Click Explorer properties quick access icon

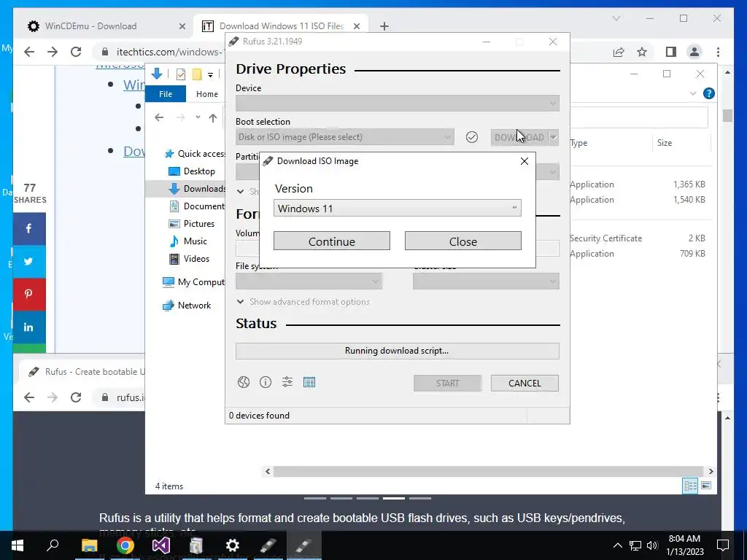[x=181, y=74]
